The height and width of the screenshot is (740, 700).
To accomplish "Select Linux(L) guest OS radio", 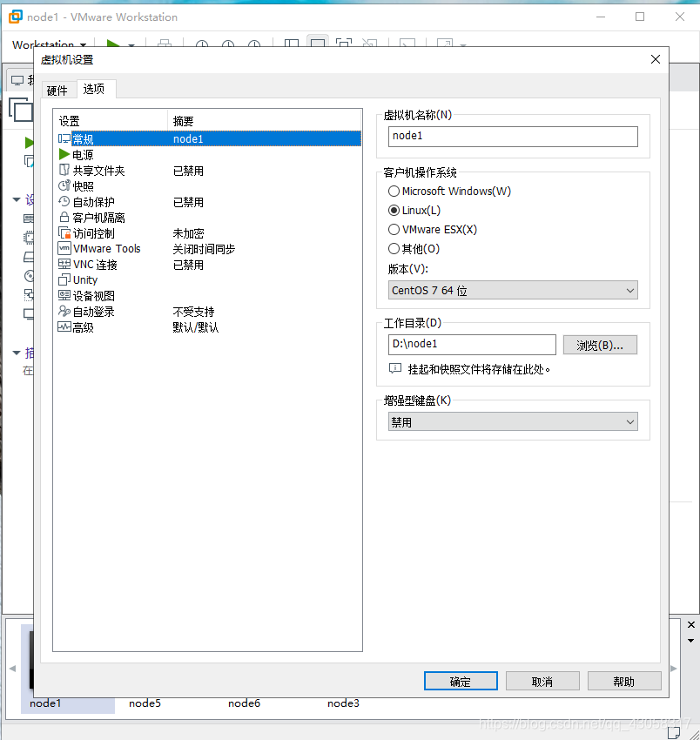I will [394, 210].
